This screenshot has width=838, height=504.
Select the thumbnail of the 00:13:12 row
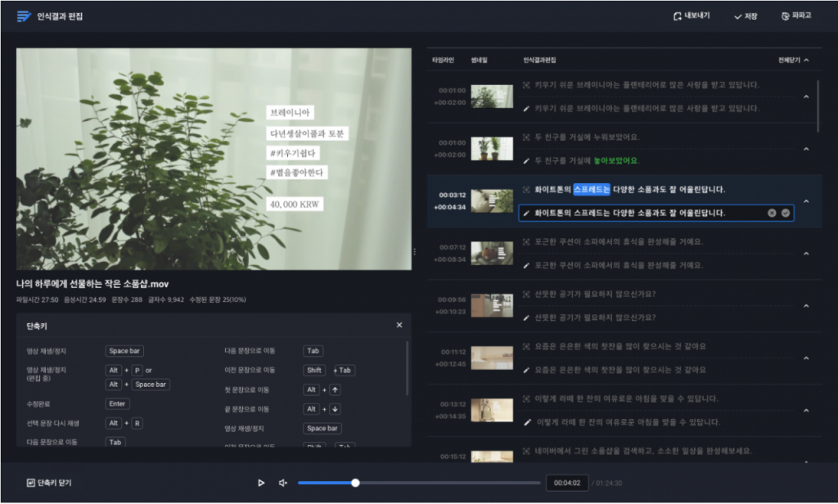(x=492, y=410)
